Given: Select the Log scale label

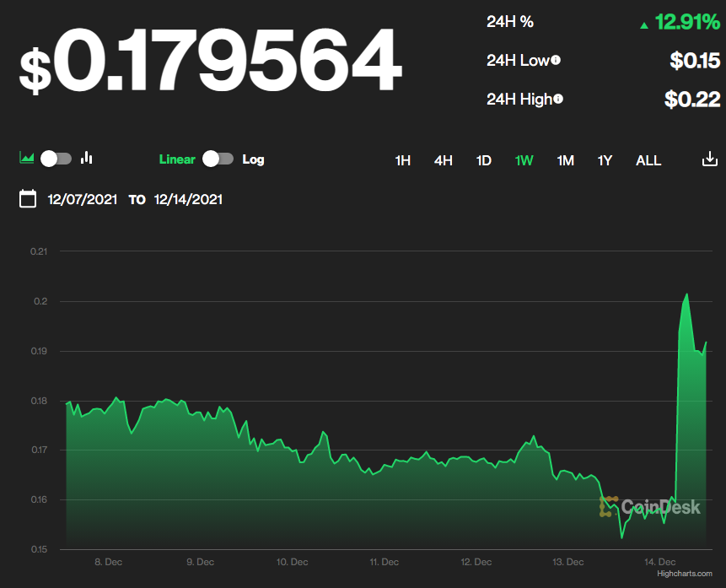Looking at the screenshot, I should (x=253, y=159).
